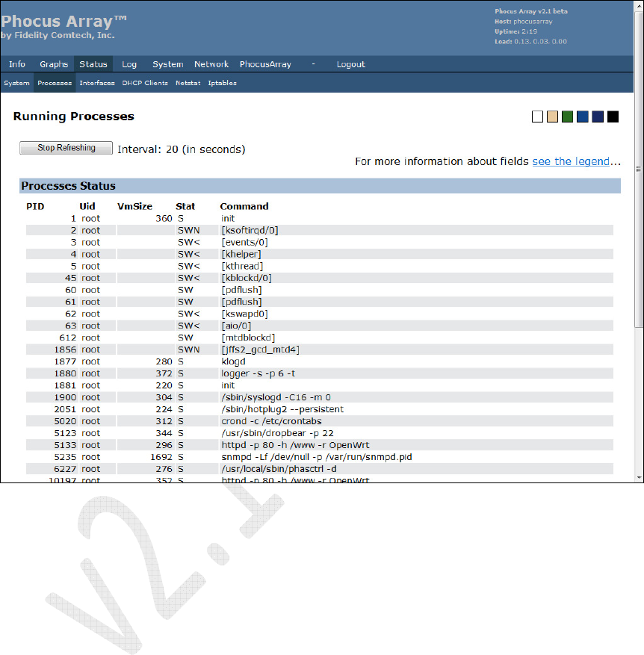Switch to the Interfaces subtab

(97, 83)
